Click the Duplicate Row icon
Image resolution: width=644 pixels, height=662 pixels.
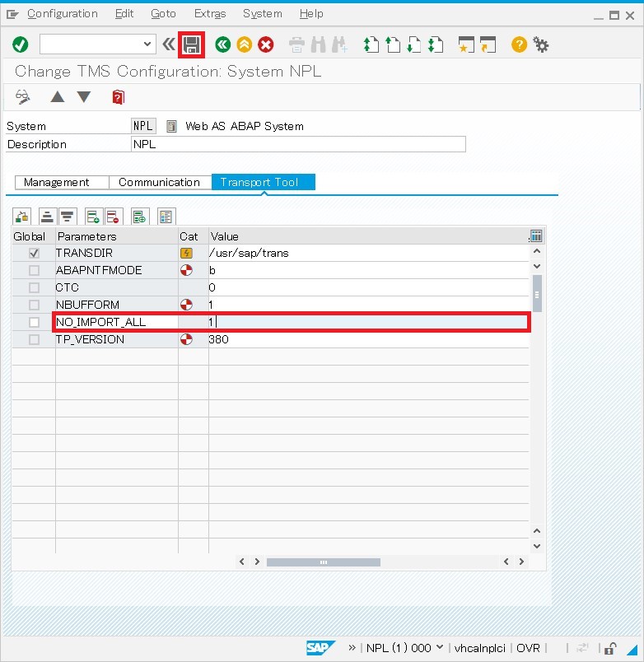tap(139, 217)
